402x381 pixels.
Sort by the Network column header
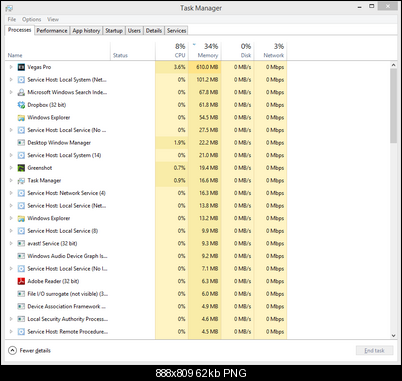270,50
